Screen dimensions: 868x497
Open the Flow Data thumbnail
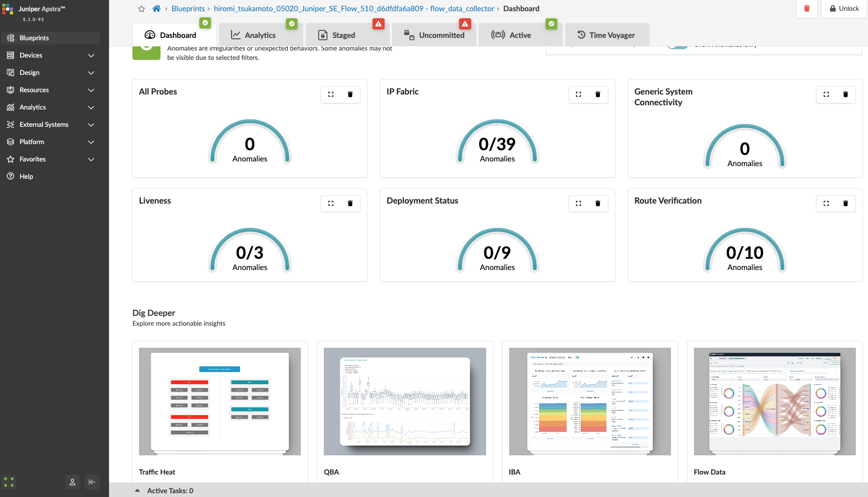pos(774,402)
